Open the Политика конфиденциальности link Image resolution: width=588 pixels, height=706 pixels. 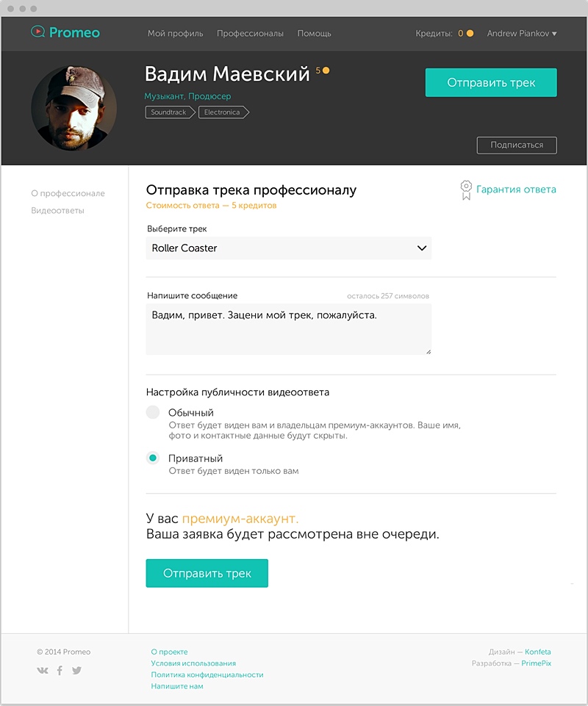coord(207,674)
